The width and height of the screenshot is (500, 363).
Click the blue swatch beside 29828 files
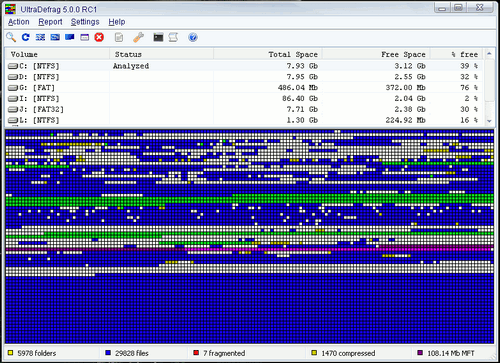108,353
